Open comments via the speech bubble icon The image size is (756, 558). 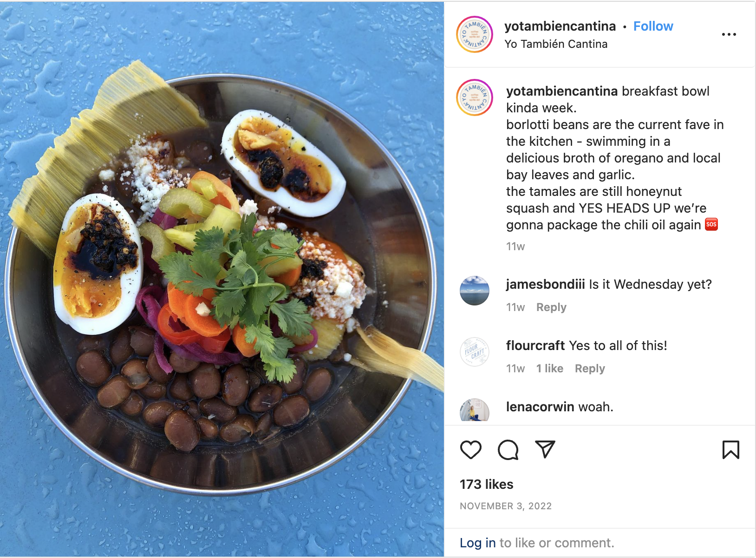(508, 450)
